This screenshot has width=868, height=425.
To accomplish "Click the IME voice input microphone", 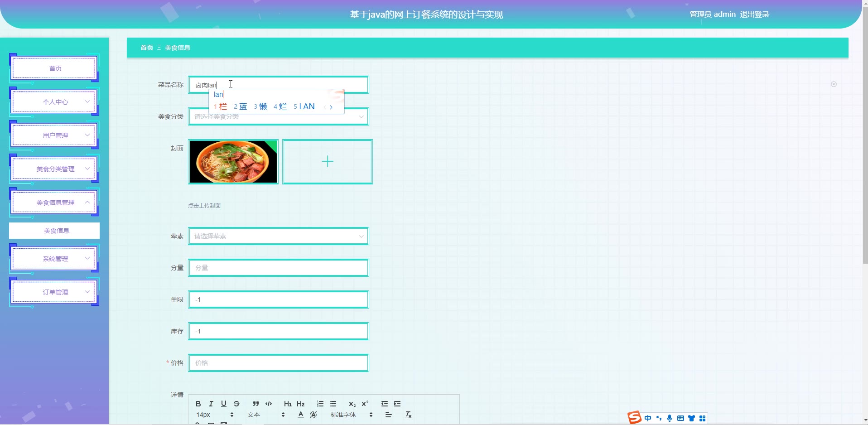I will point(670,418).
